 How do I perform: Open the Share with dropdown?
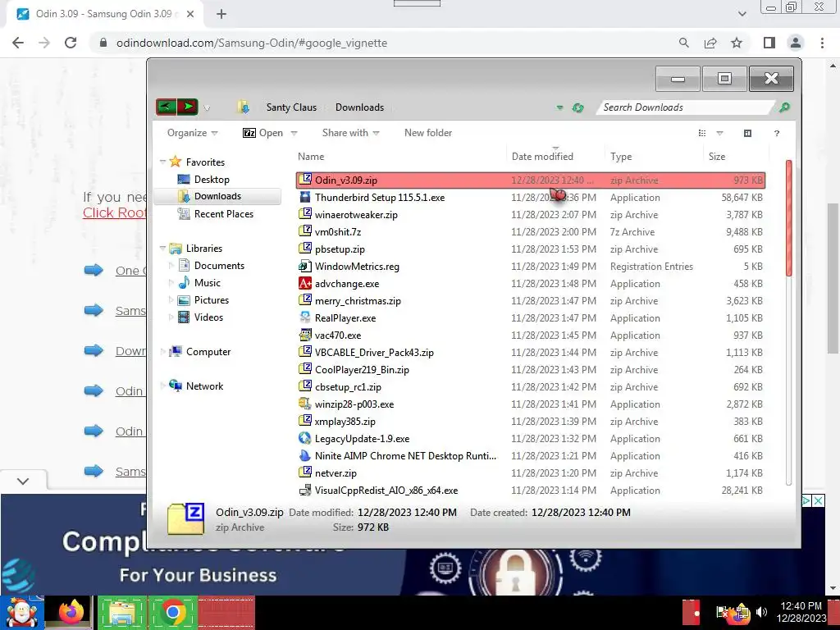351,133
